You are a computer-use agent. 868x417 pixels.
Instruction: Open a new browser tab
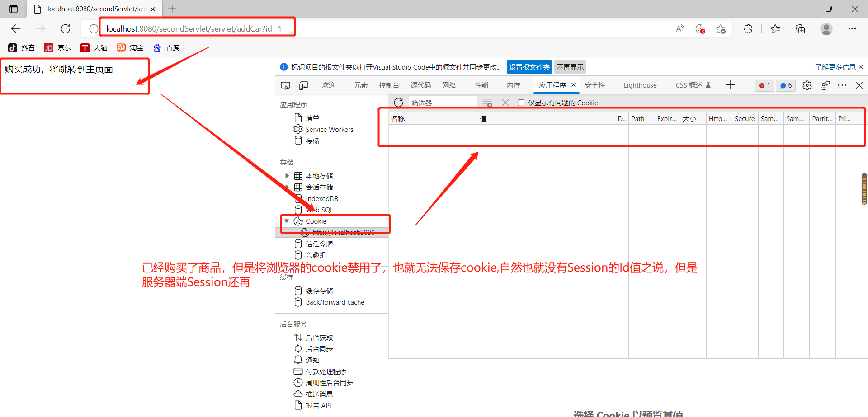click(x=172, y=9)
